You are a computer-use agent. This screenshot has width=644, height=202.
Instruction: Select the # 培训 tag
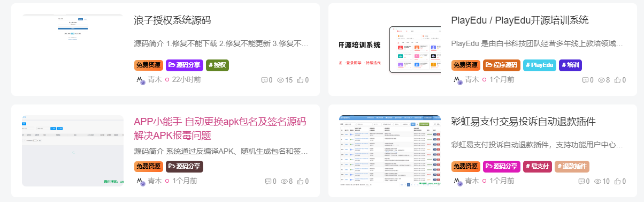point(570,65)
